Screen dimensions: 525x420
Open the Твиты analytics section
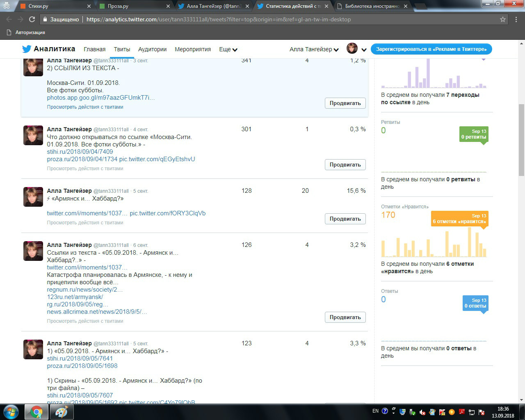click(122, 49)
